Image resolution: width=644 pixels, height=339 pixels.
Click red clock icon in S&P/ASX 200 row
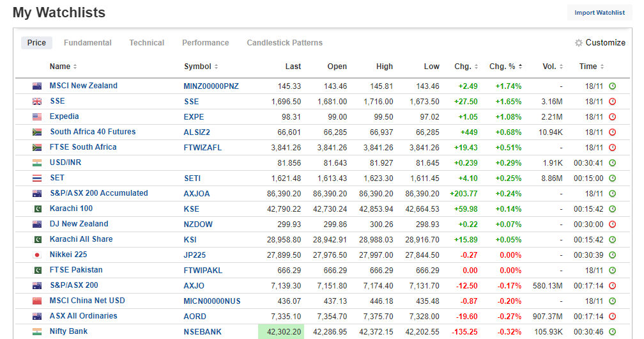tap(612, 285)
